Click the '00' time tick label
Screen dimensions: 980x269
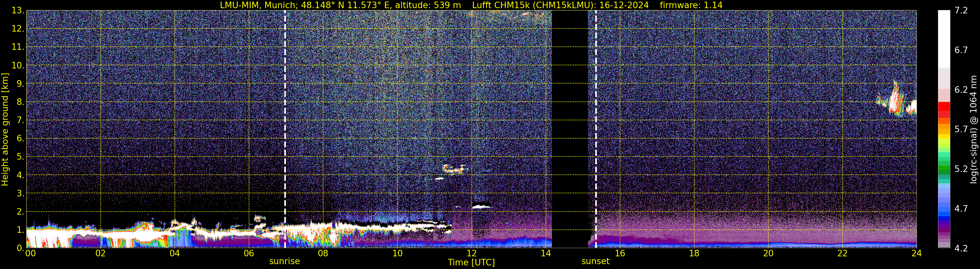tap(31, 253)
